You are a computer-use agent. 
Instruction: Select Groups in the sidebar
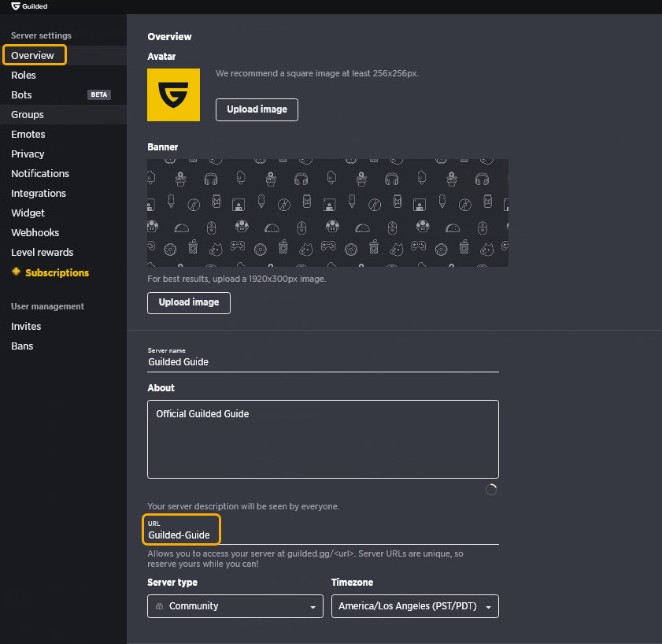[x=63, y=114]
